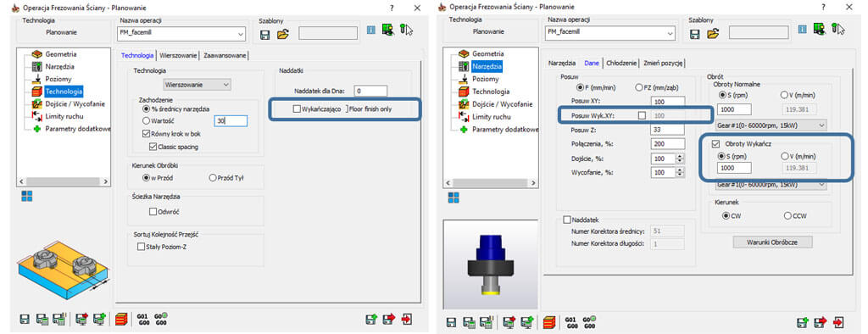Switch to the Narzędzia tab in right dialog
Viewport: 868px width, 334px height.
tap(562, 63)
